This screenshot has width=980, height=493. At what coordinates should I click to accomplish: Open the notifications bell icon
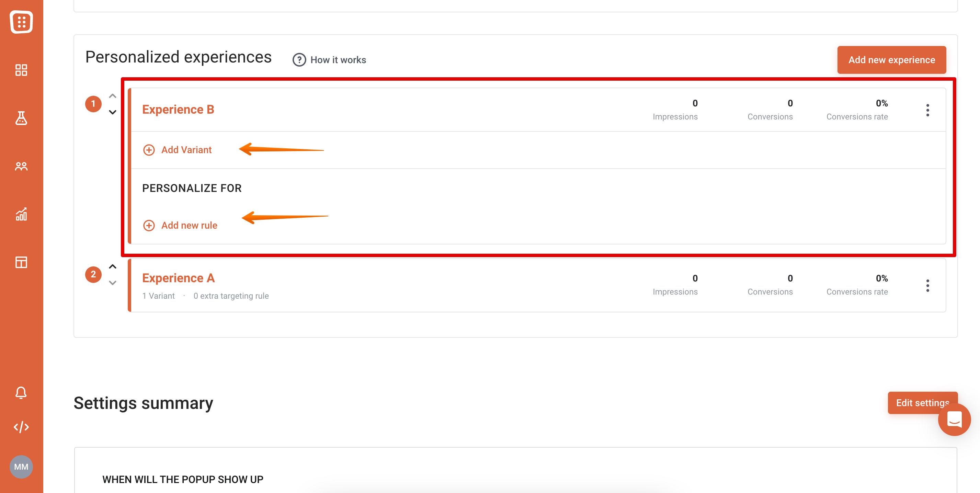[x=21, y=392]
